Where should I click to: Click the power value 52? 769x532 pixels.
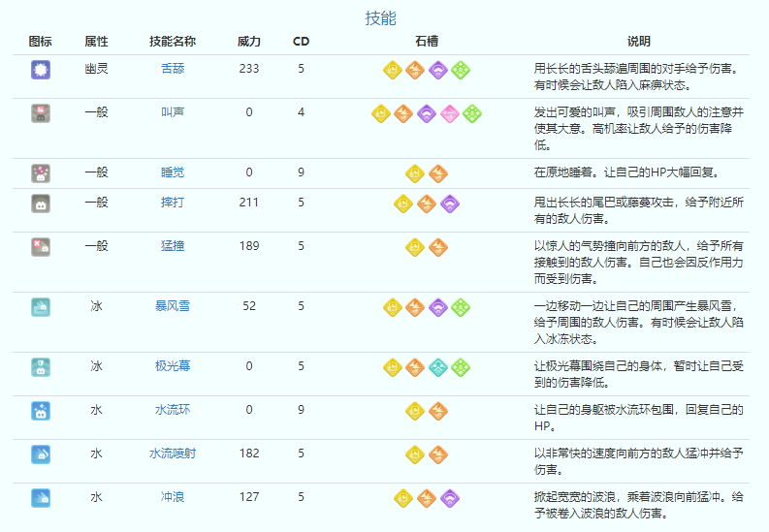pos(249,306)
